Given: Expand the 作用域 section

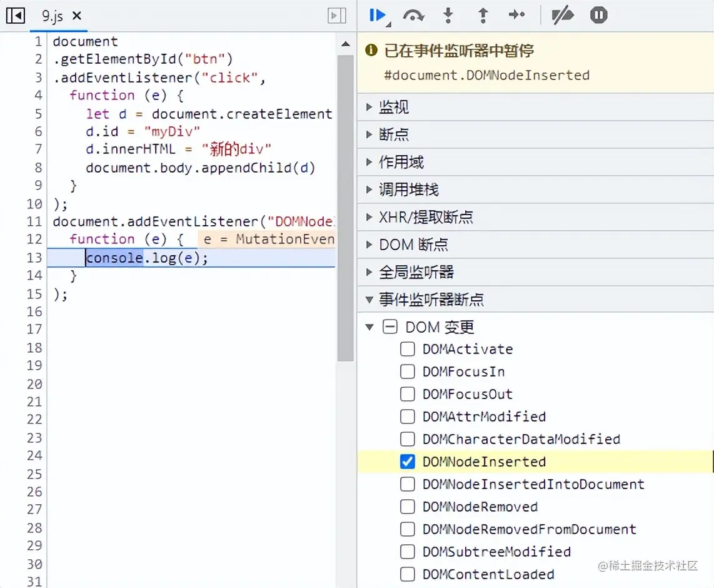Looking at the screenshot, I should [x=535, y=162].
